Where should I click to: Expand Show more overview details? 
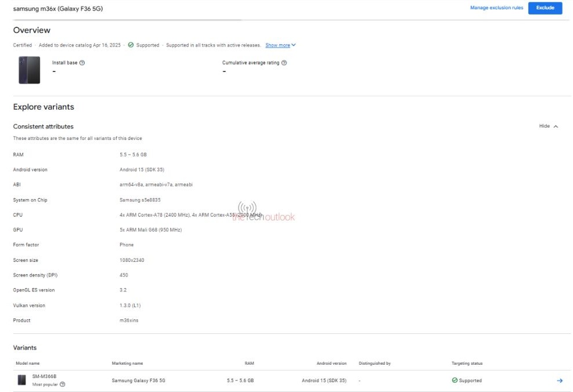280,45
